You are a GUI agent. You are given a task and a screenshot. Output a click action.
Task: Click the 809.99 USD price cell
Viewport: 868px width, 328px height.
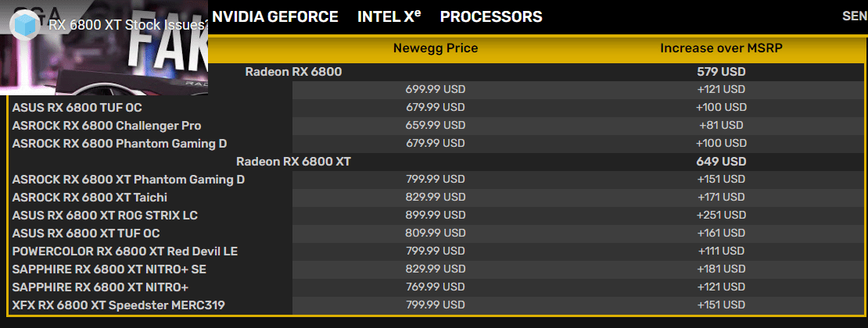click(435, 234)
